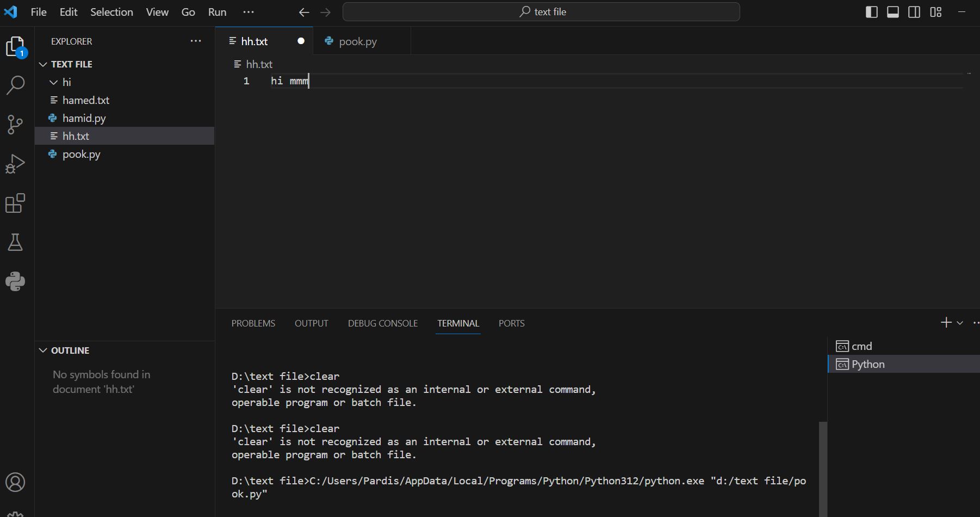This screenshot has width=980, height=517.
Task: Toggle the bottom panel layout icon
Action: tap(893, 12)
